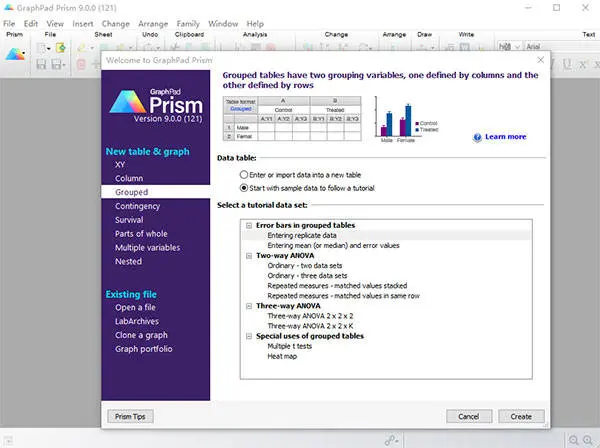Open the Family menu in menu bar

[x=188, y=23]
